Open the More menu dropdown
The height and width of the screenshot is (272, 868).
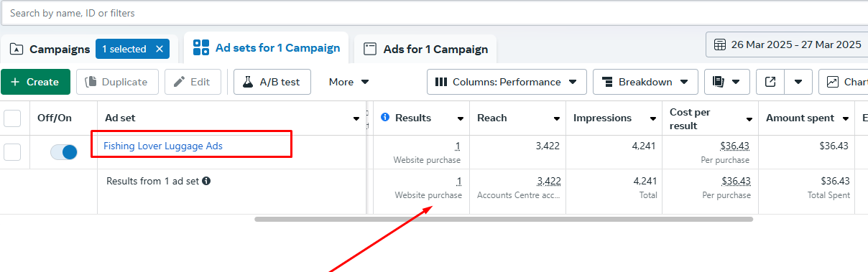point(349,82)
